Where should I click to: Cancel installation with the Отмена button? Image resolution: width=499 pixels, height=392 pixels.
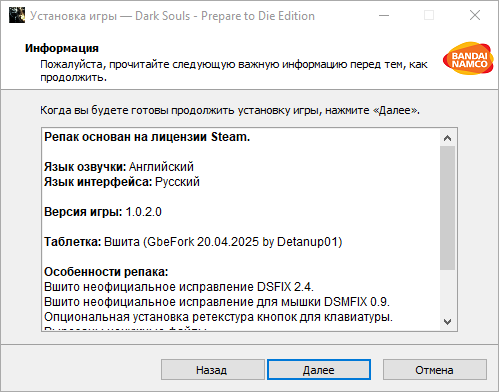[x=435, y=369]
